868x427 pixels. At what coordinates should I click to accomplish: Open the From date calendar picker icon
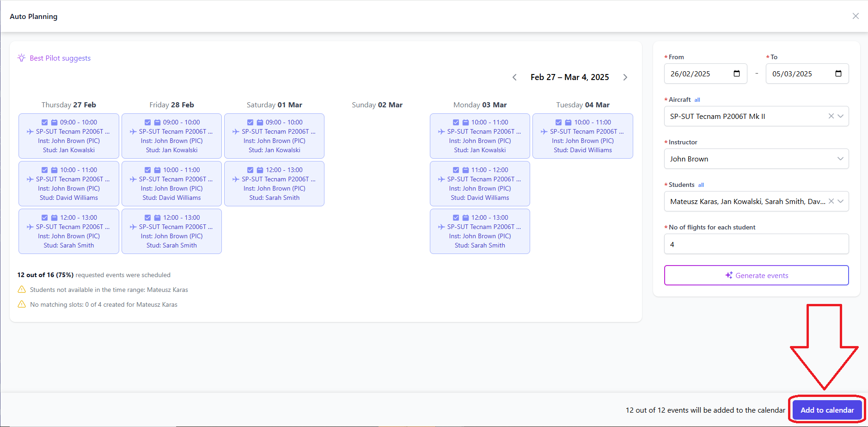coord(737,74)
